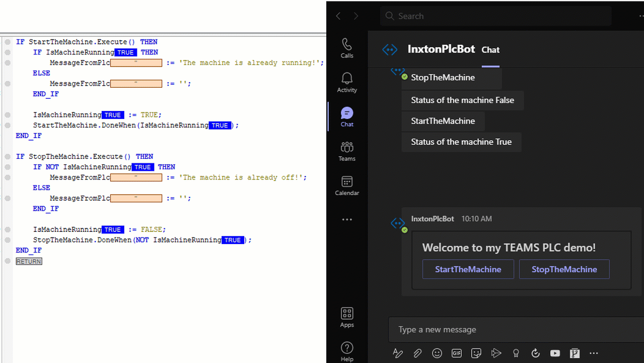This screenshot has height=363, width=644.
Task: Open the repository branch app icon in the compose toolbar
Action: [575, 353]
